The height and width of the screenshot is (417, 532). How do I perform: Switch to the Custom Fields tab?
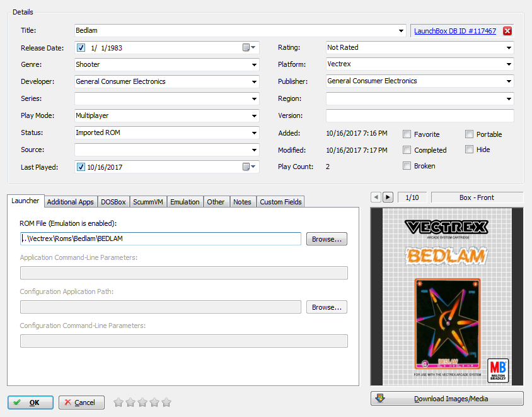(x=280, y=202)
